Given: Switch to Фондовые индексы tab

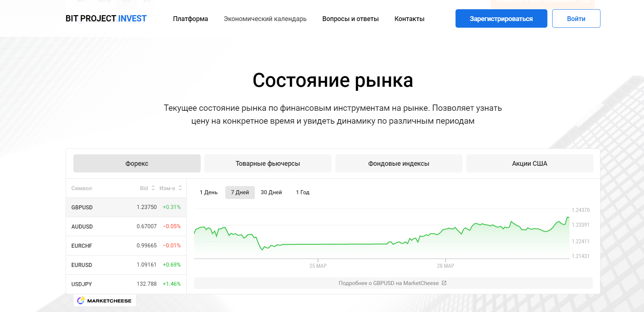Looking at the screenshot, I should point(399,164).
